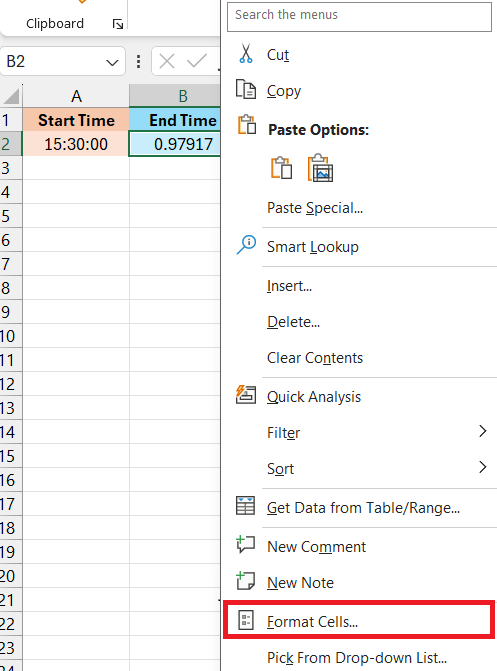Image resolution: width=497 pixels, height=671 pixels.
Task: Select Clear Contents menu entry
Action: tap(315, 358)
